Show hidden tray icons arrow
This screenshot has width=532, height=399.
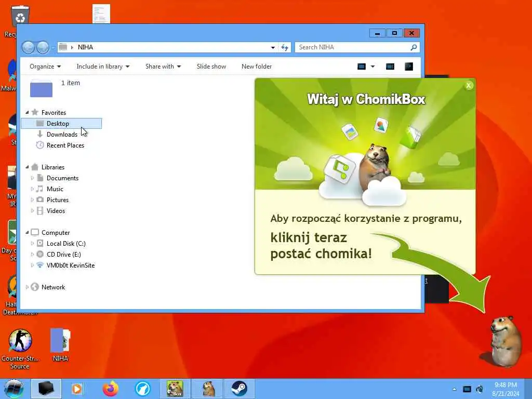454,389
